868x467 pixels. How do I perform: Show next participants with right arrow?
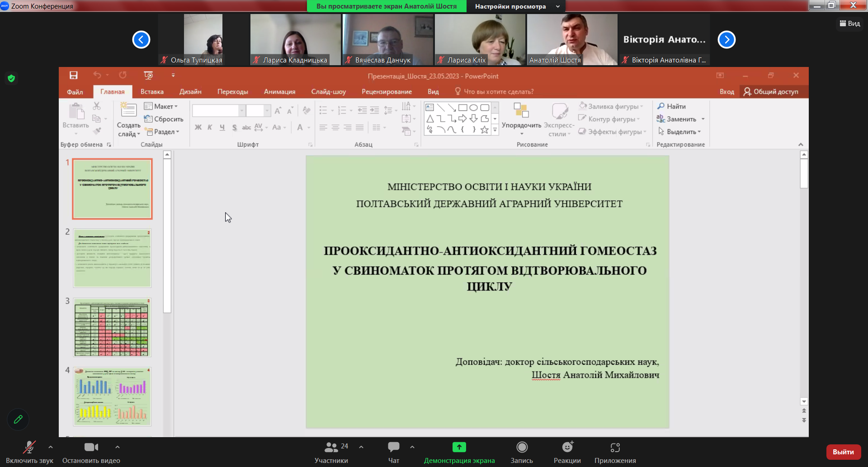[x=726, y=39]
